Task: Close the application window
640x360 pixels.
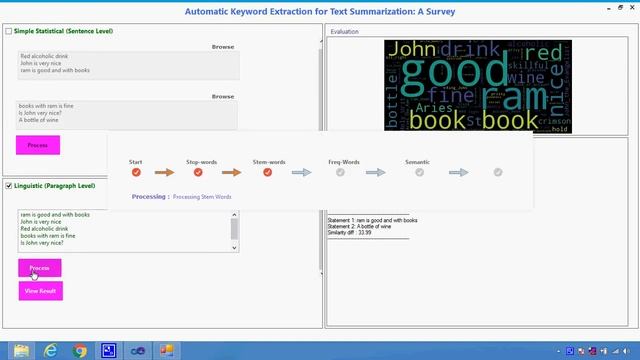Action: click(x=632, y=8)
